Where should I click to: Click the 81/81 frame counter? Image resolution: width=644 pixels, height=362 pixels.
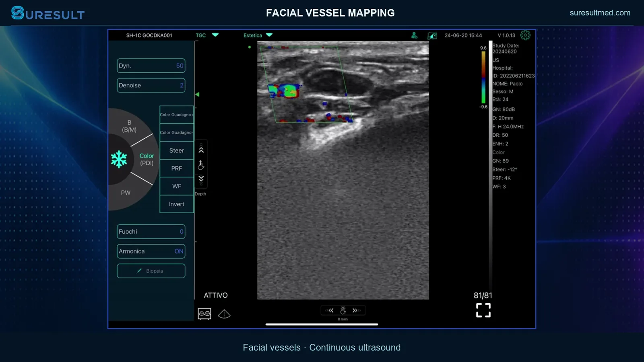click(483, 295)
